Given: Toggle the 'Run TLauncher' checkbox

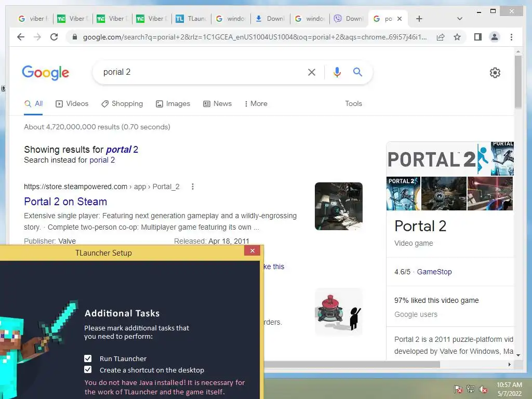Looking at the screenshot, I should pyautogui.click(x=88, y=358).
